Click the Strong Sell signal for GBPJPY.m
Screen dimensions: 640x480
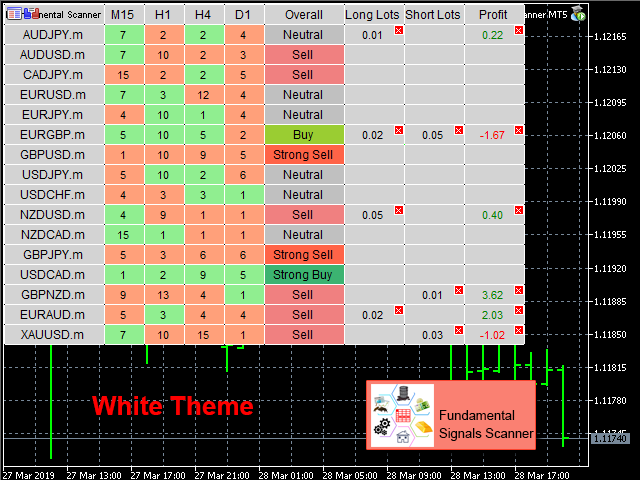[304, 255]
